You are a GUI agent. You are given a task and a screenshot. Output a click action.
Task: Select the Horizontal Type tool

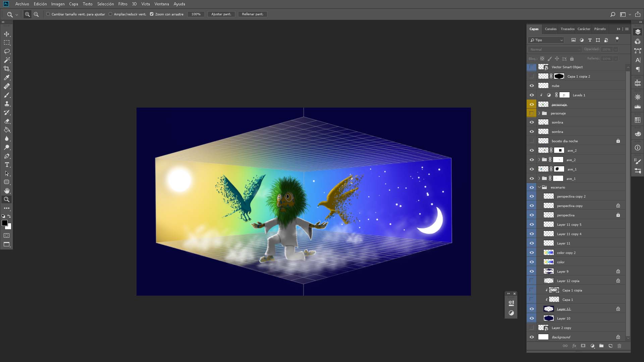(7, 165)
